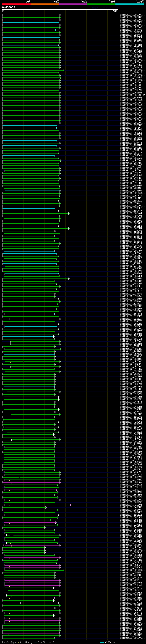146x644 pixels.
Task: Select hit label UniRef100_A7EJH7
Action: [x=131, y=522]
